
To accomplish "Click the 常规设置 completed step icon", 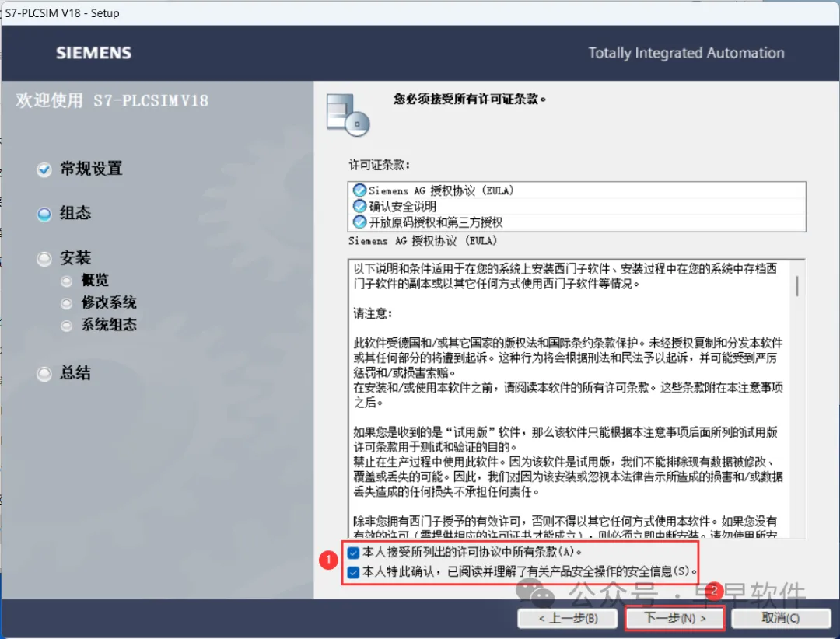I will (x=44, y=169).
